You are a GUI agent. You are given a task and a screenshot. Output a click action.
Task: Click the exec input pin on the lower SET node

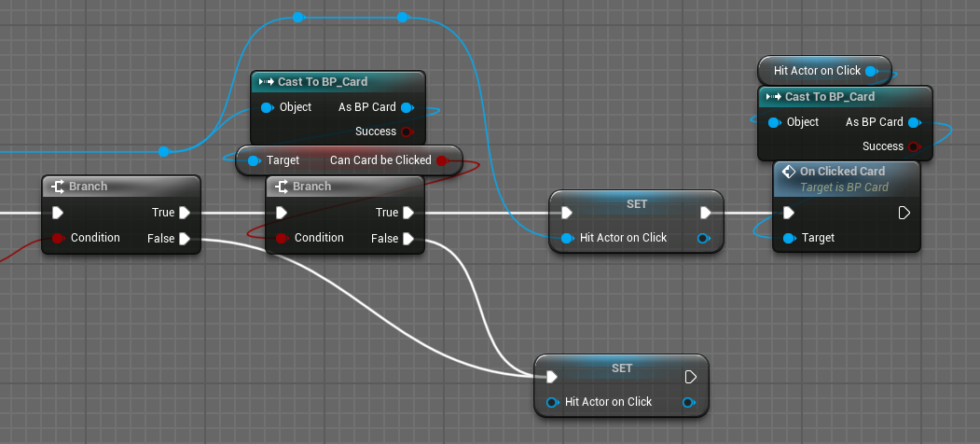pyautogui.click(x=551, y=377)
